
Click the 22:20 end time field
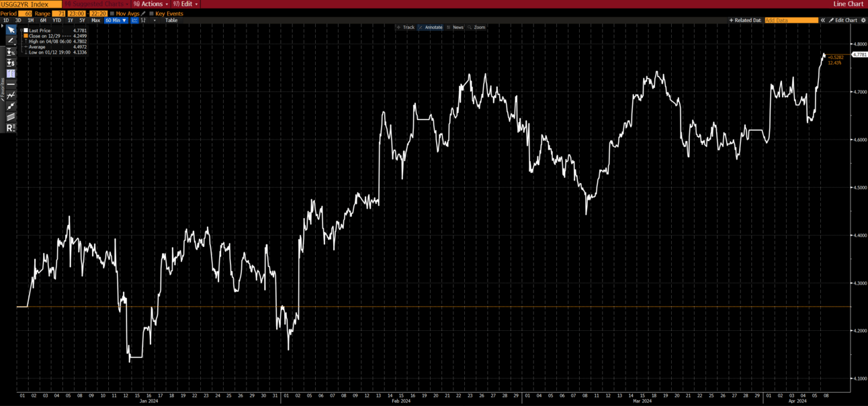click(x=99, y=13)
